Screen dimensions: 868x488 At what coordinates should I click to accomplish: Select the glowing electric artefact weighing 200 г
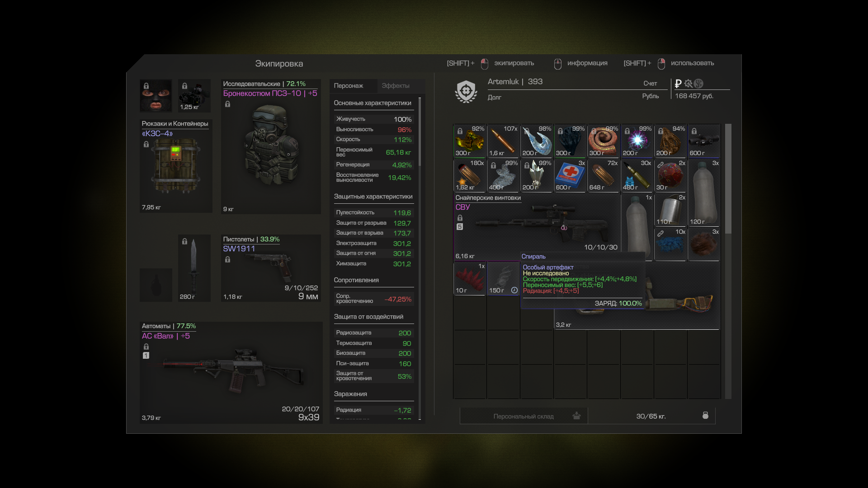click(637, 141)
